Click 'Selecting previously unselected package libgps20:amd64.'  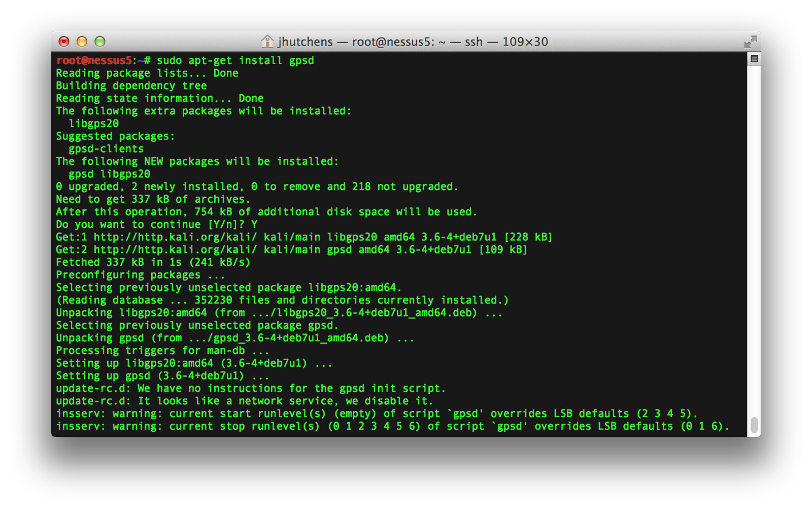coord(229,288)
